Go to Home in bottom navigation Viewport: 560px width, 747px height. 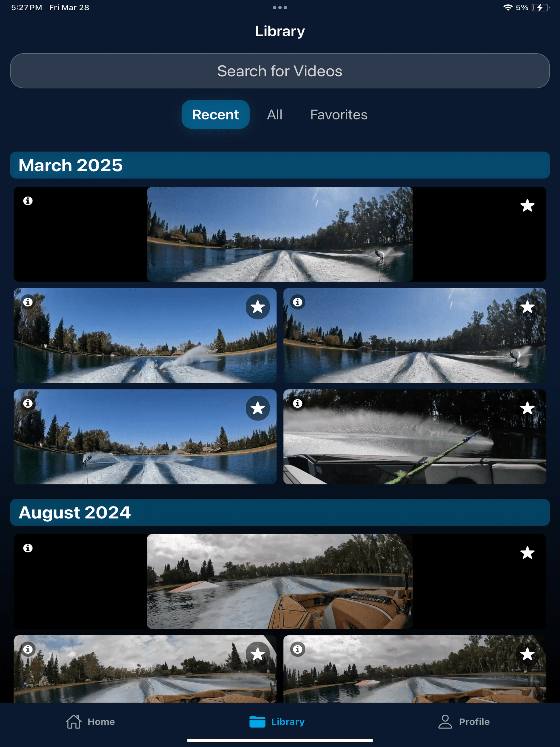tap(90, 722)
